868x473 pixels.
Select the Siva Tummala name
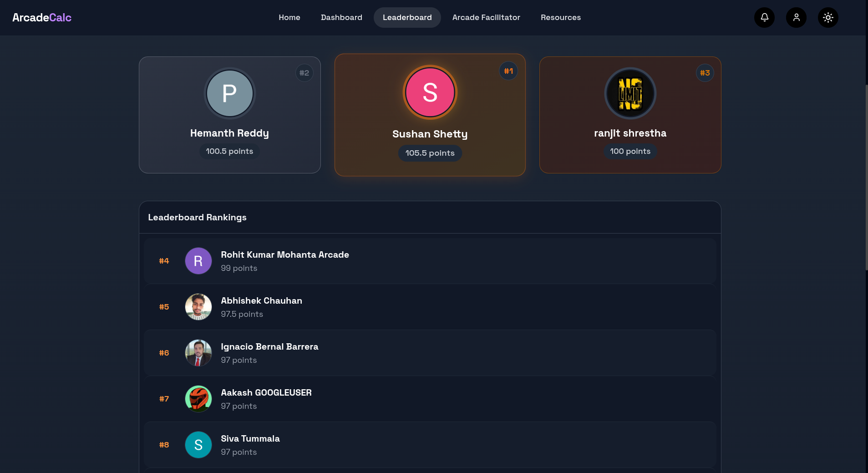coord(250,439)
